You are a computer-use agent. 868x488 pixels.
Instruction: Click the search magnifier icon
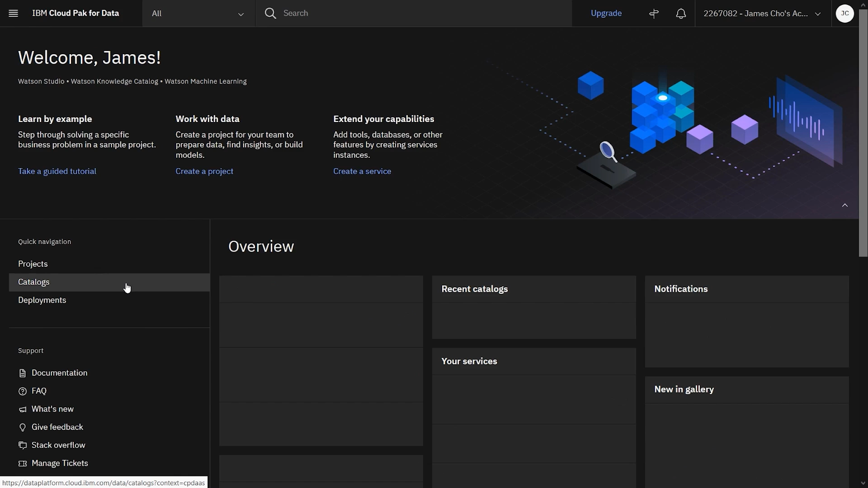point(270,13)
